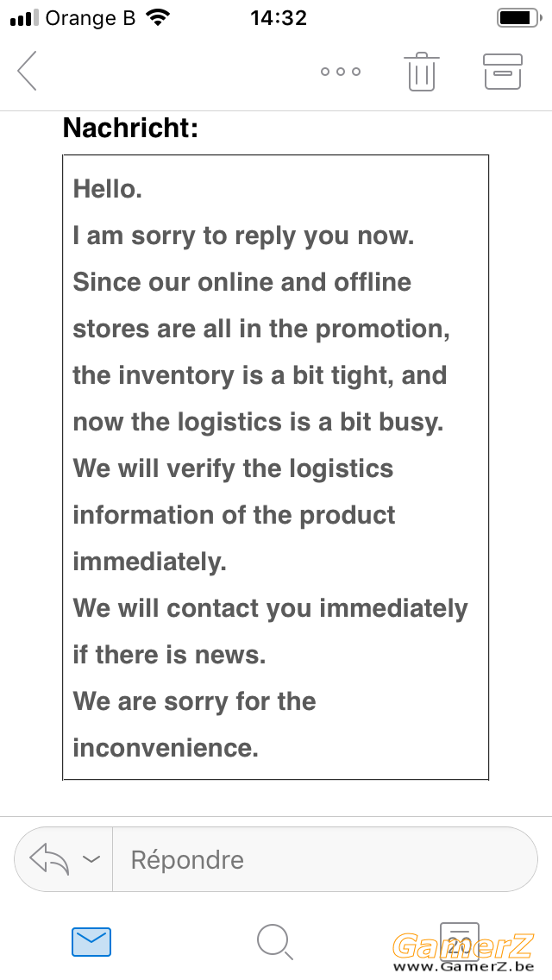This screenshot has width=552, height=980.
Task: Open the Search tab magnifier
Action: click(275, 942)
